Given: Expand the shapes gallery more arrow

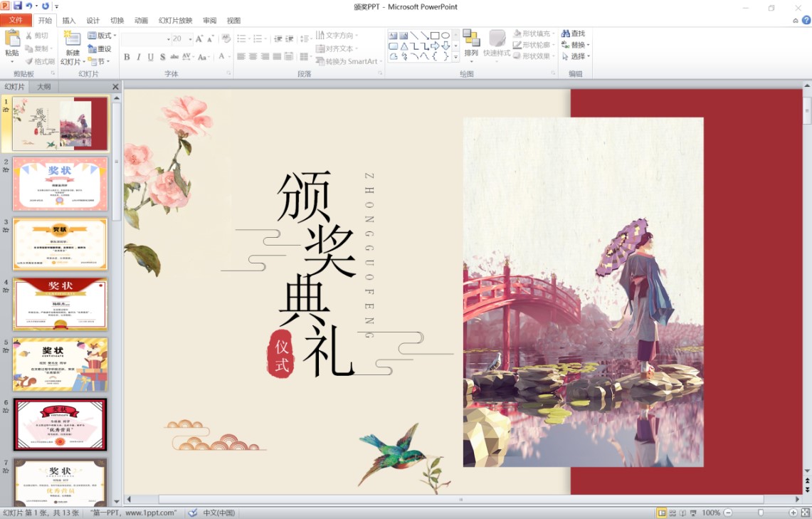Looking at the screenshot, I should click(x=455, y=57).
